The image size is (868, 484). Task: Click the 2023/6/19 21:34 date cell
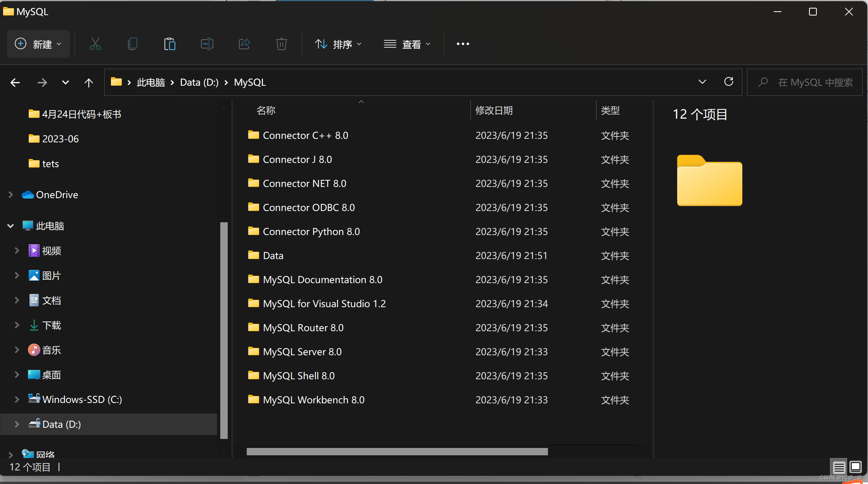[512, 304]
